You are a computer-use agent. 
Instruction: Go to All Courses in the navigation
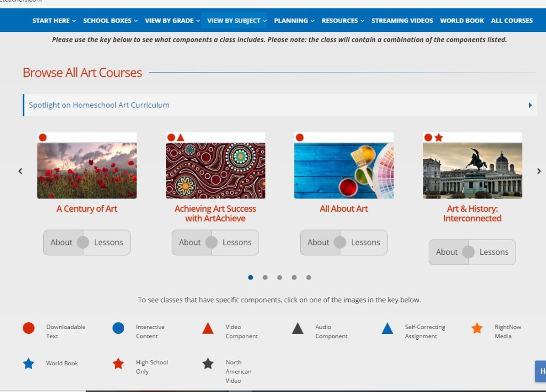tap(511, 21)
